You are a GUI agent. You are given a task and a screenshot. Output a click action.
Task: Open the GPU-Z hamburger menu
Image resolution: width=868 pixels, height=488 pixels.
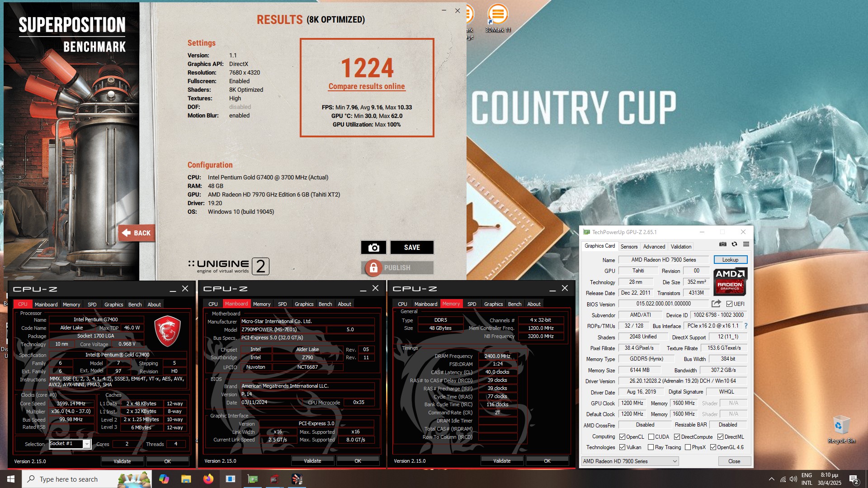coord(746,244)
